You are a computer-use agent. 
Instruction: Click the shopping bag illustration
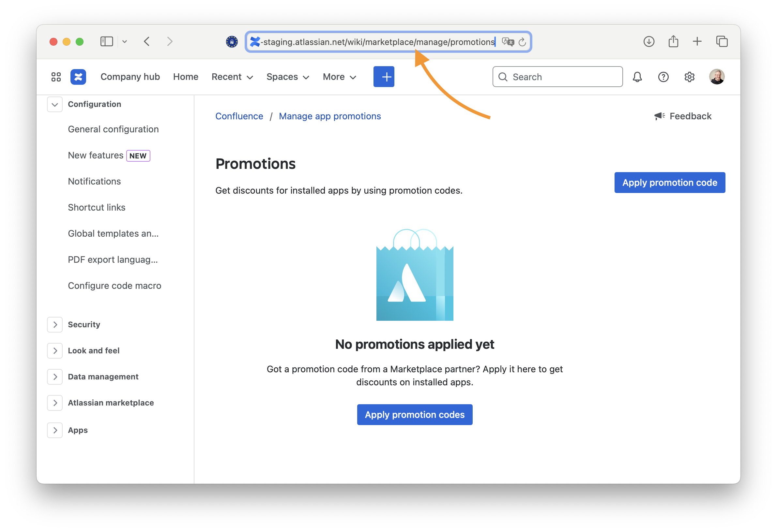415,275
